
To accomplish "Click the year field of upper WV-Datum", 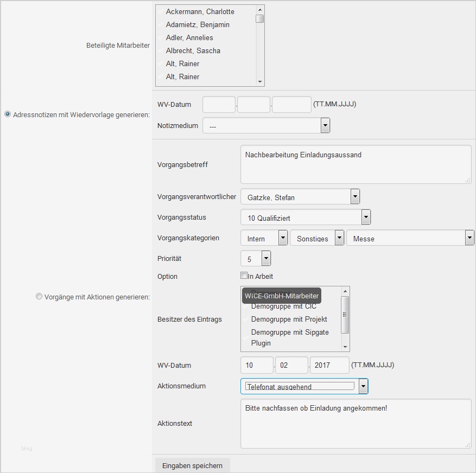I will pos(291,104).
